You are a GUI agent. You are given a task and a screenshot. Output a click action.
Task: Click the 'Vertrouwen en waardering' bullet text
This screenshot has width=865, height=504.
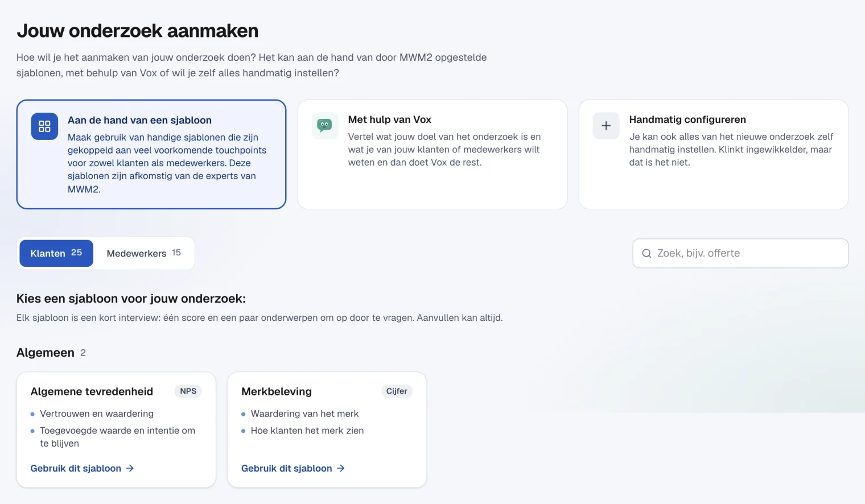point(97,414)
